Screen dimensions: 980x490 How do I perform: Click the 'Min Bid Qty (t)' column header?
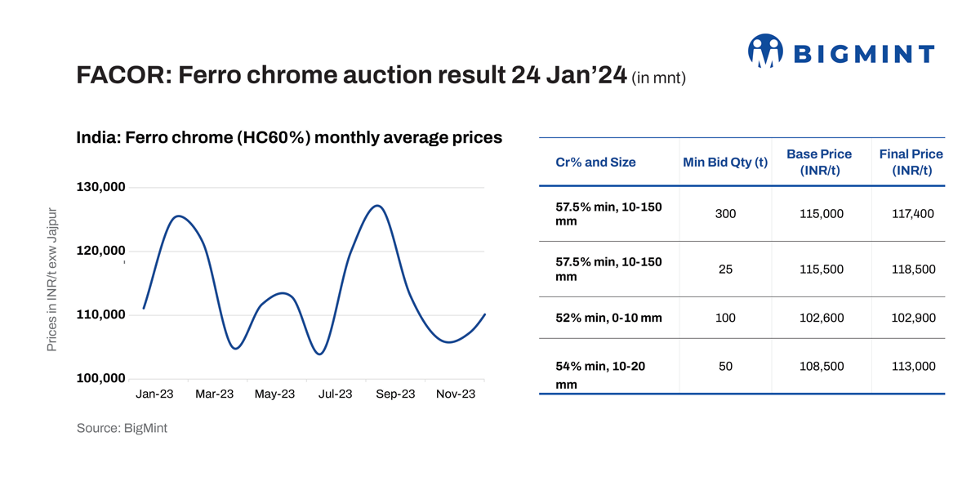[x=725, y=162]
